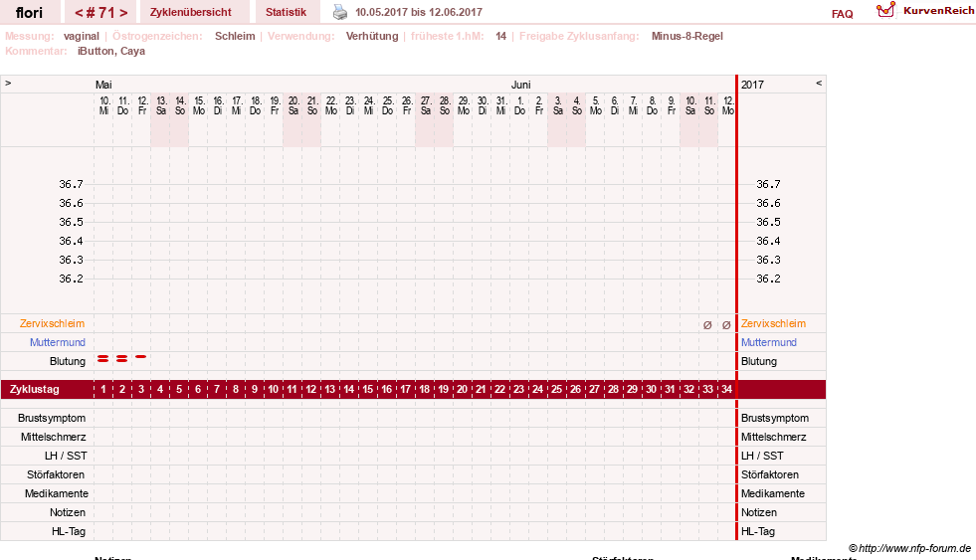Click the cervical mucus symbol on cycle day 33
Image resolution: width=976 pixels, height=560 pixels.
click(707, 325)
